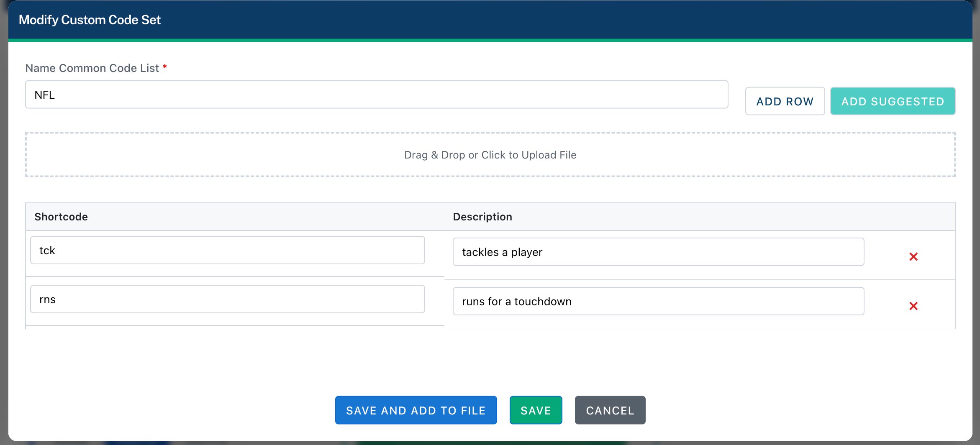Click the "tackles a player" description field
Image resolution: width=980 pixels, height=445 pixels.
coord(658,251)
